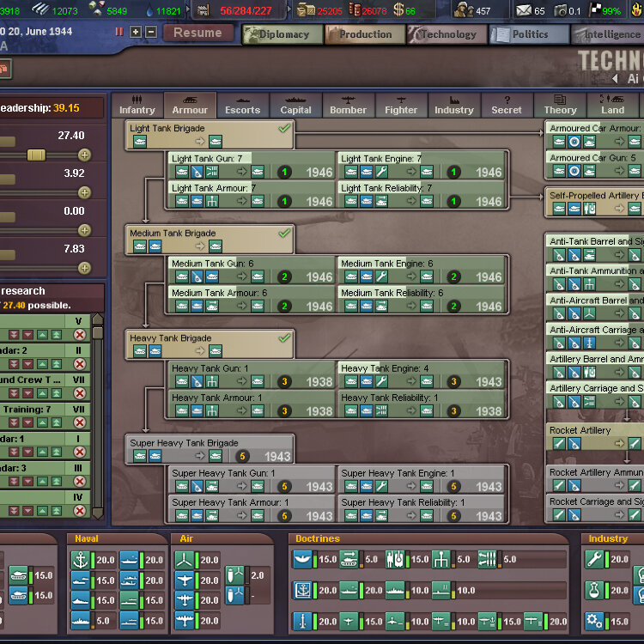
Task: Click the wrench icon in the Industry panel
Action: pyautogui.click(x=595, y=560)
